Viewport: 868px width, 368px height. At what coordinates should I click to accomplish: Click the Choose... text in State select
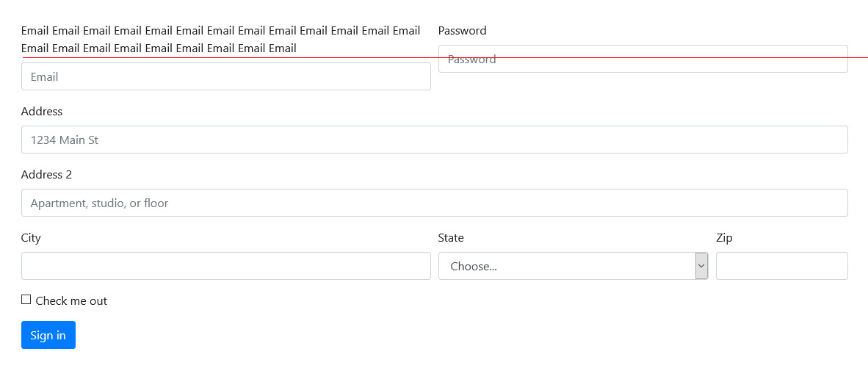(x=474, y=266)
